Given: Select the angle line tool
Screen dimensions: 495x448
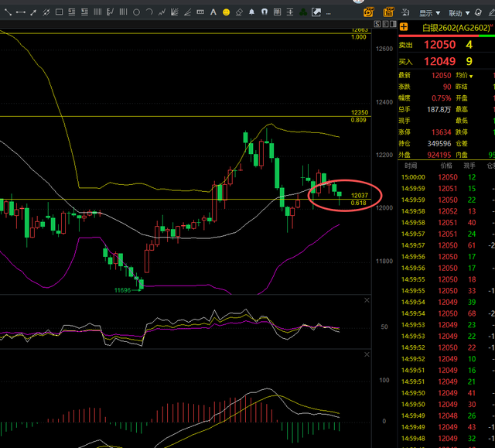Looking at the screenshot, I should (x=187, y=12).
